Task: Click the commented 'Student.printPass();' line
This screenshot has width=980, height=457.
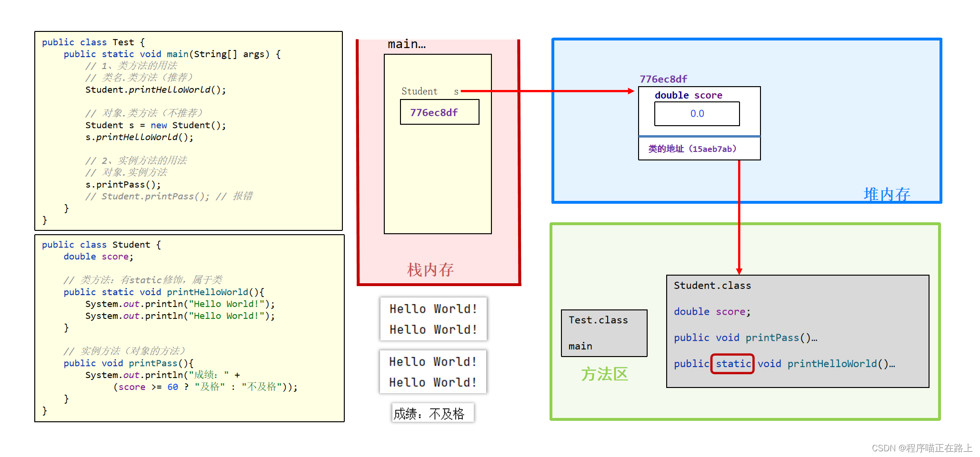Action: click(x=169, y=196)
